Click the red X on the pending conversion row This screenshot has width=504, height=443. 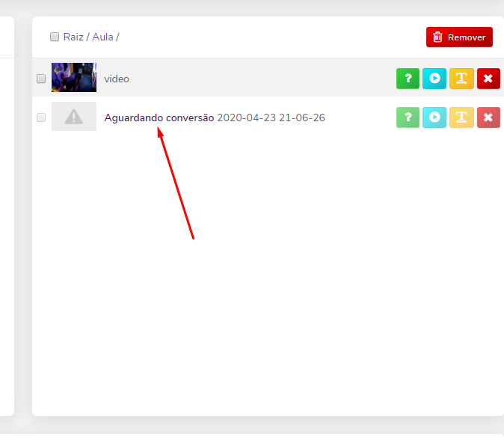coord(488,117)
